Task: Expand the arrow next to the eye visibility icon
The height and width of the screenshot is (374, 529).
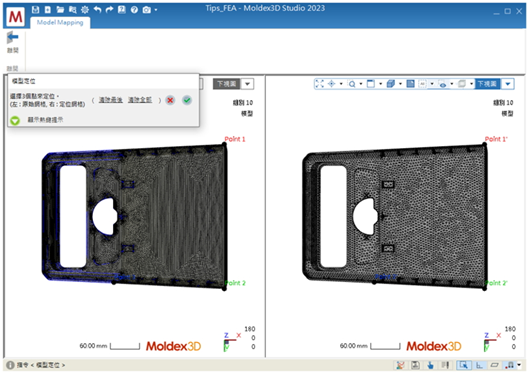Action: click(452, 84)
